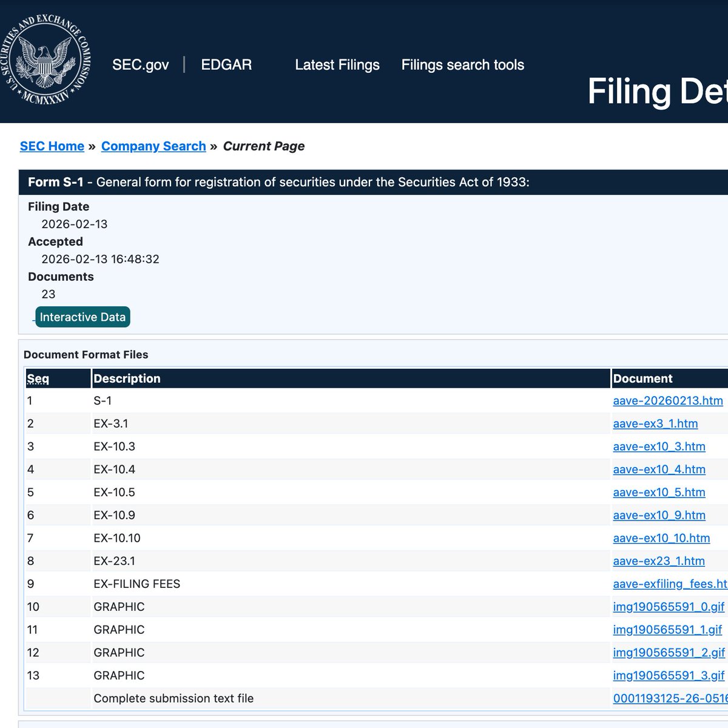Screen dimensions: 728x728
Task: Follow the SEC Home breadcrumb link
Action: point(52,146)
